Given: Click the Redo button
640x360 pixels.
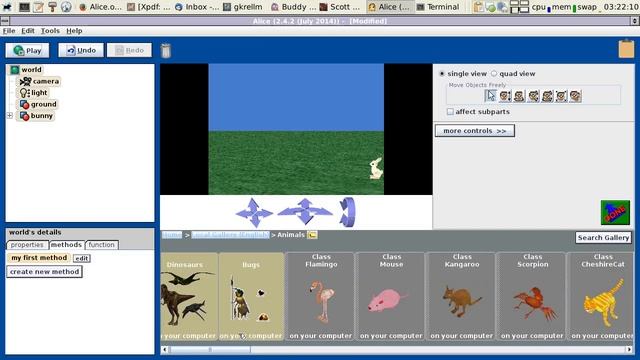Looking at the screenshot, I should pyautogui.click(x=129, y=51).
